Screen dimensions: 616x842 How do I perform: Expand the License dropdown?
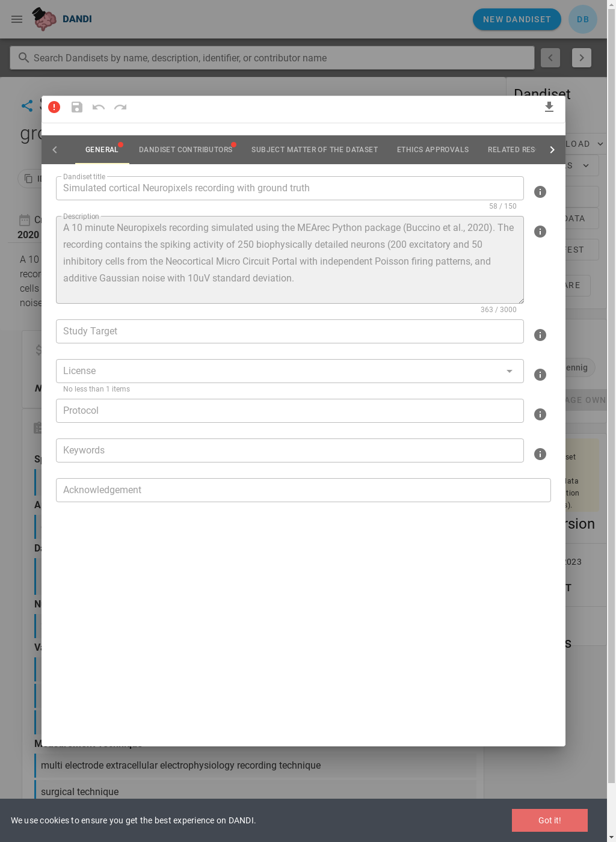coord(510,371)
